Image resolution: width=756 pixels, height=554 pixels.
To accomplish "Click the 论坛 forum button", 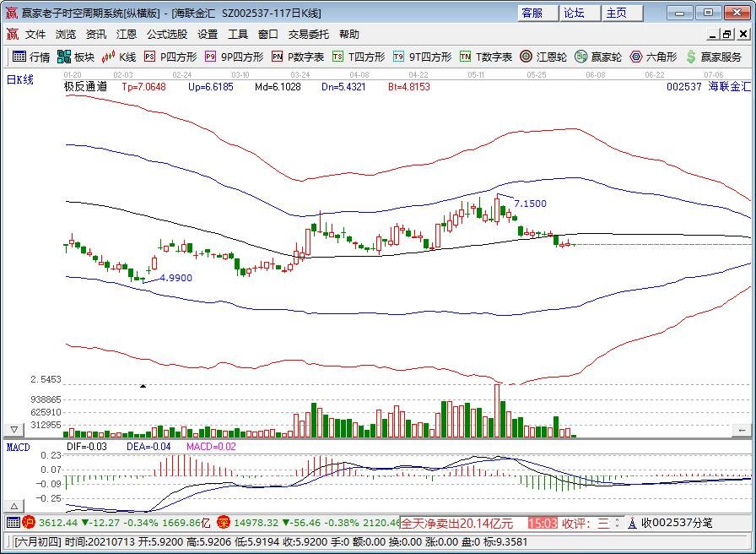I will [580, 13].
